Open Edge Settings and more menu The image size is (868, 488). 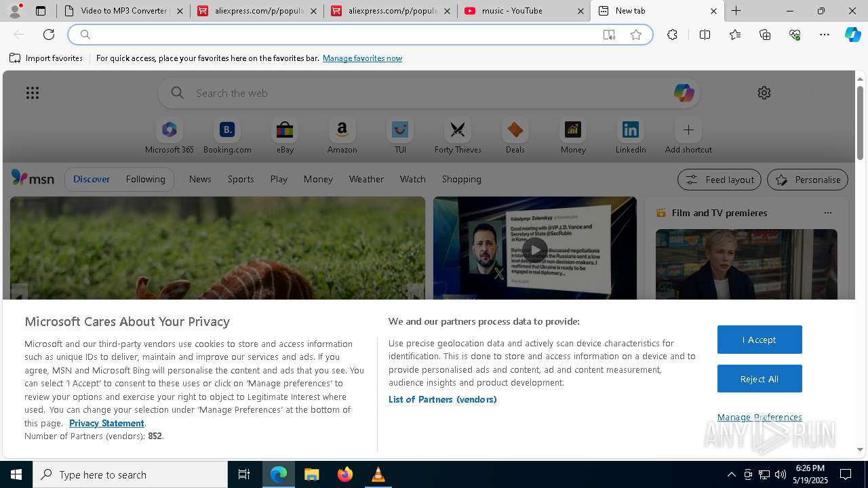[825, 35]
